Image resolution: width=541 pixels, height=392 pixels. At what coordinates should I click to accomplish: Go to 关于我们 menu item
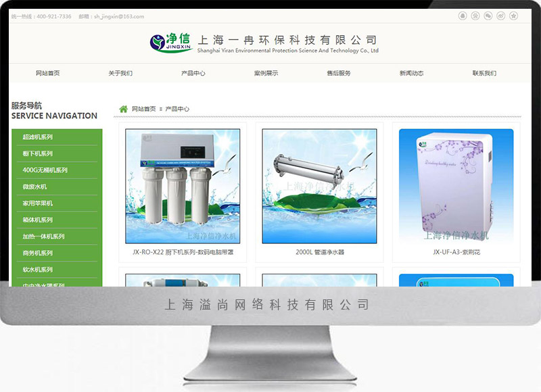click(x=120, y=73)
